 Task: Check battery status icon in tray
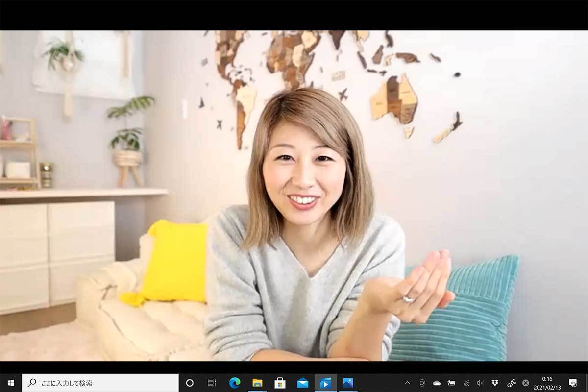451,383
